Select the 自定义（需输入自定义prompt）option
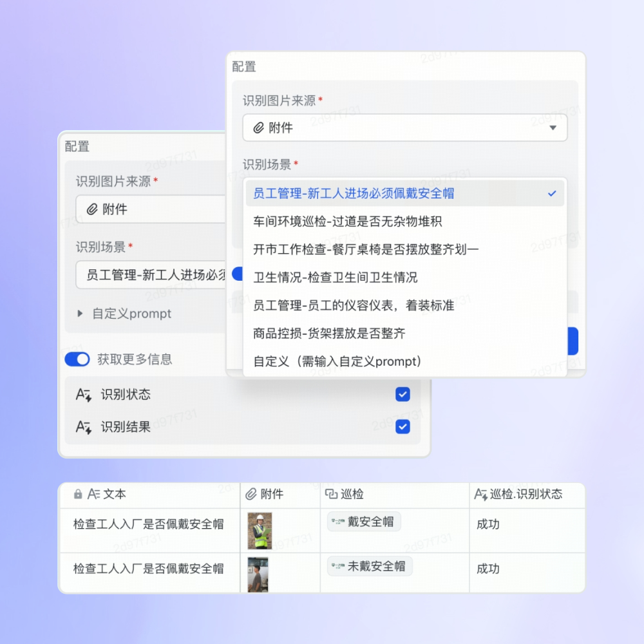The height and width of the screenshot is (644, 644). point(335,361)
